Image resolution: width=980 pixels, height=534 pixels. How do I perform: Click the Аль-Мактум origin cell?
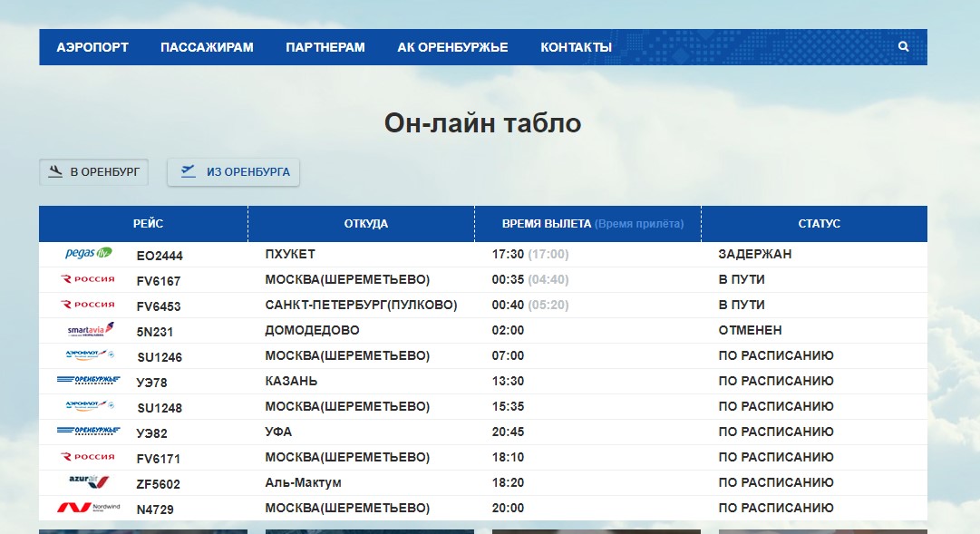pos(303,482)
